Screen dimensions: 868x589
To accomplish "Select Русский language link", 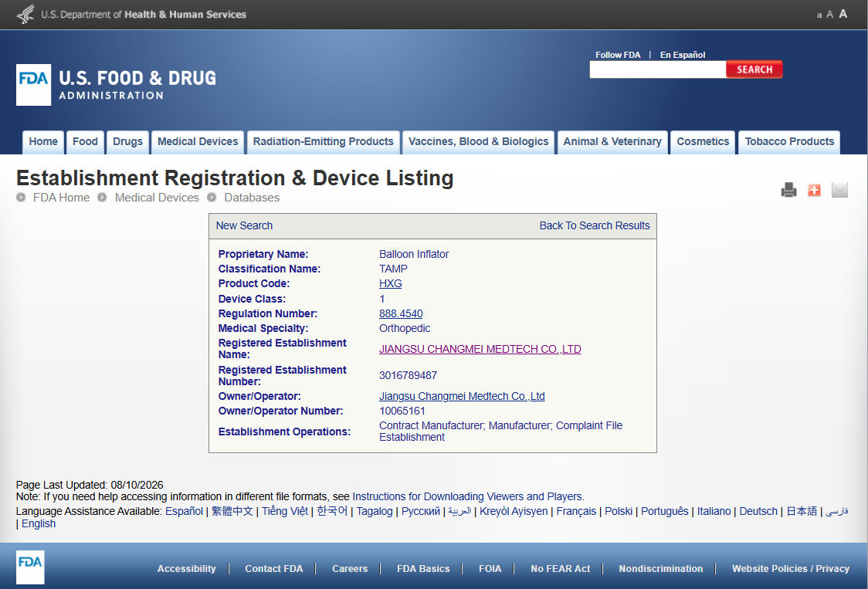I will (421, 511).
